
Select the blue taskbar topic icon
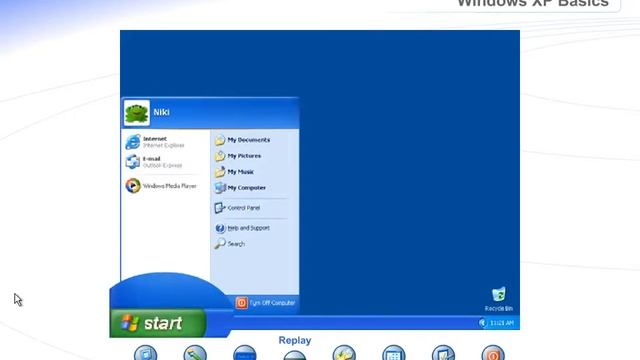pyautogui.click(x=245, y=353)
